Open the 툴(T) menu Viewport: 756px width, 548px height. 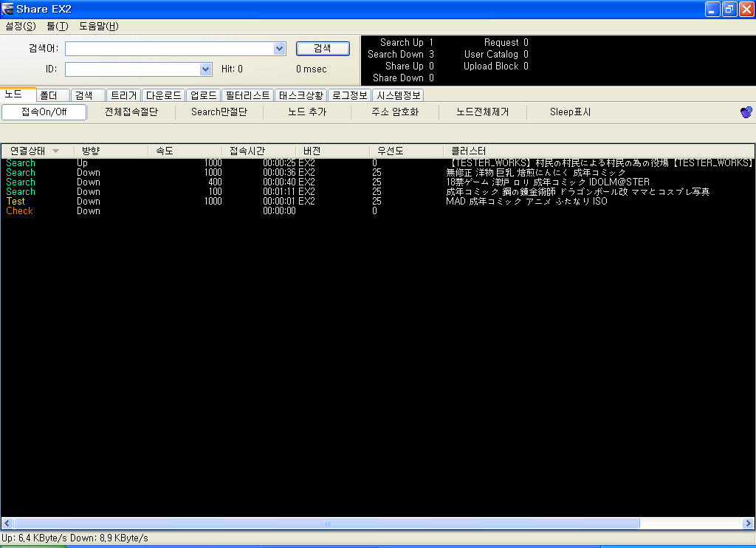[x=58, y=26]
